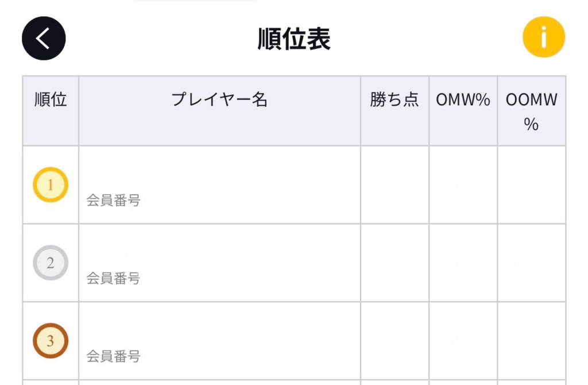Click second place player's OMW% cell

[x=463, y=263]
